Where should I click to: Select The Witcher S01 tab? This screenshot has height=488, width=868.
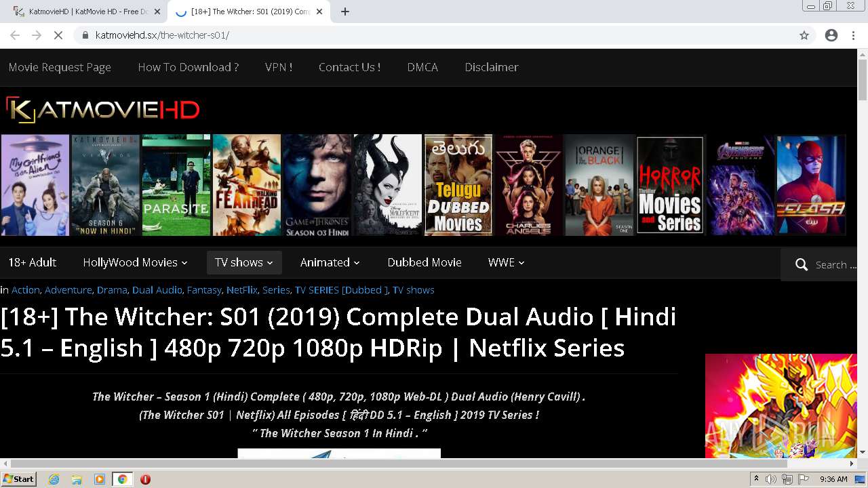(x=248, y=12)
